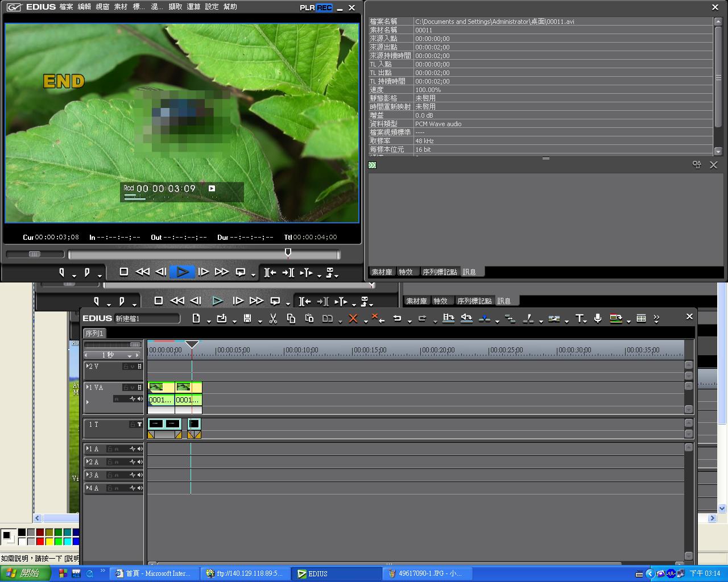Jump to next edit point

(x=288, y=272)
